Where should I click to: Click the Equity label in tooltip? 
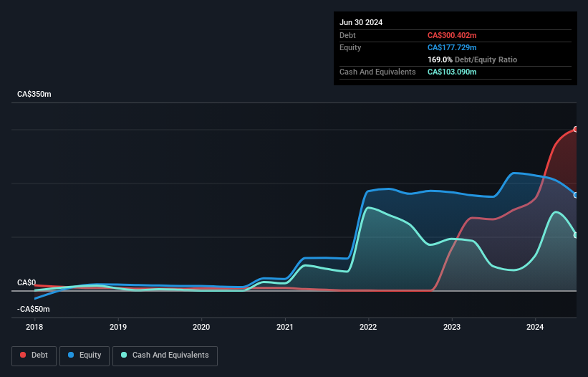350,47
